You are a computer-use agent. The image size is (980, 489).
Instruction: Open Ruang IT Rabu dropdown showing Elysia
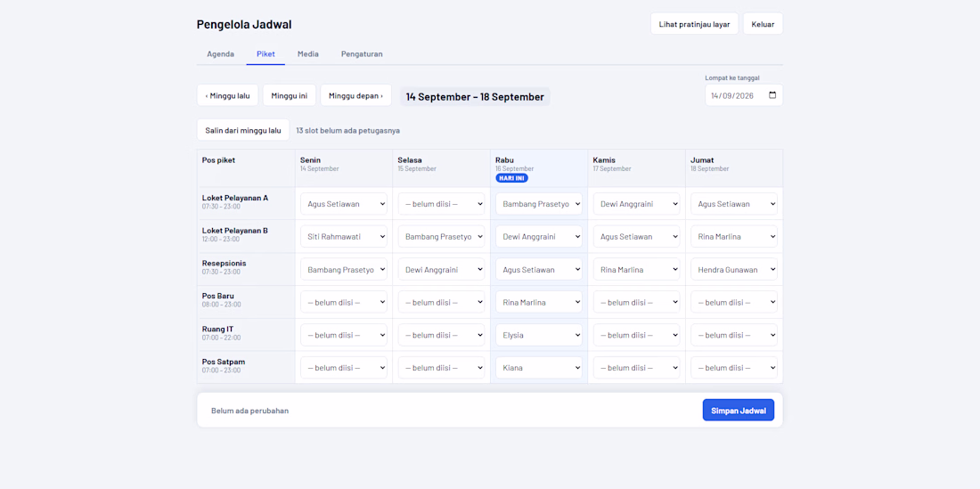click(539, 335)
